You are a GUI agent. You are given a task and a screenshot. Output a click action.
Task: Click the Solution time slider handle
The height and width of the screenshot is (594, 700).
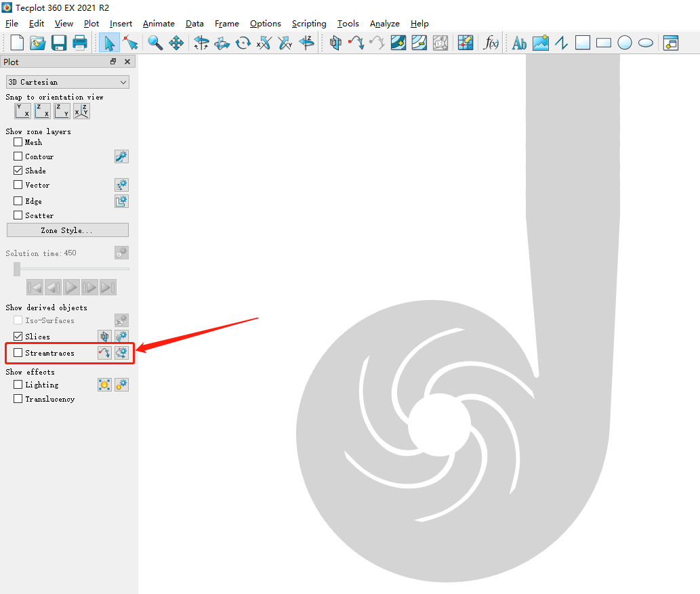(17, 269)
